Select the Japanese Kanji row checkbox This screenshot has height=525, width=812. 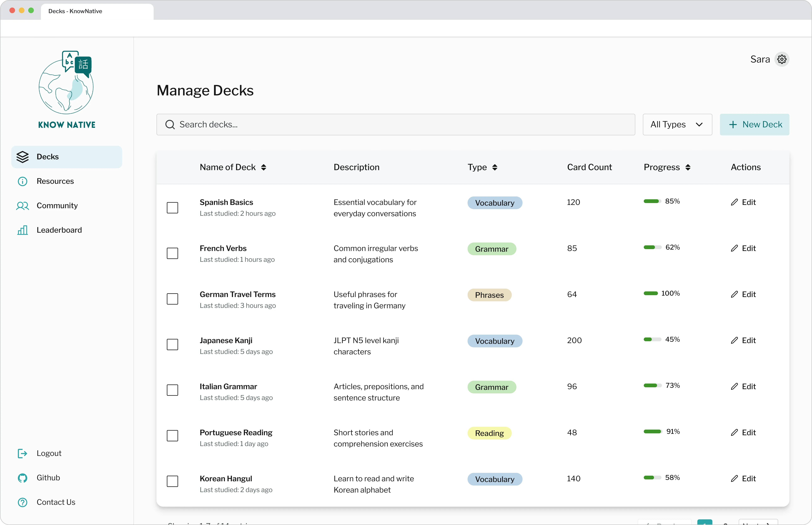[x=172, y=344]
